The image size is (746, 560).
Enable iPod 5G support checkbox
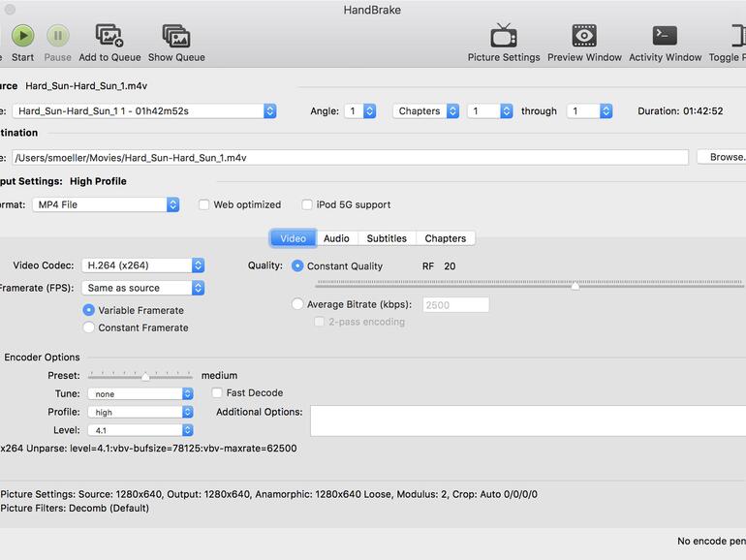[x=307, y=204]
